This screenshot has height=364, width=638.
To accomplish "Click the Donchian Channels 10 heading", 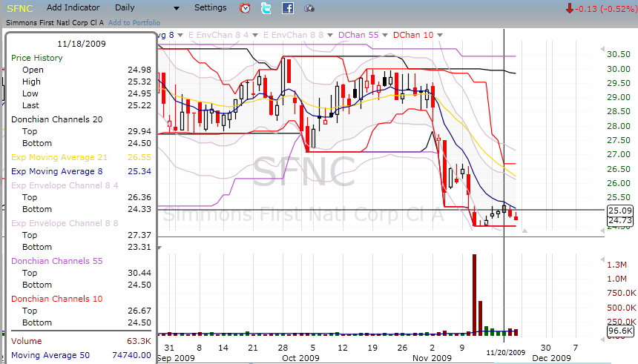I will pos(57,299).
